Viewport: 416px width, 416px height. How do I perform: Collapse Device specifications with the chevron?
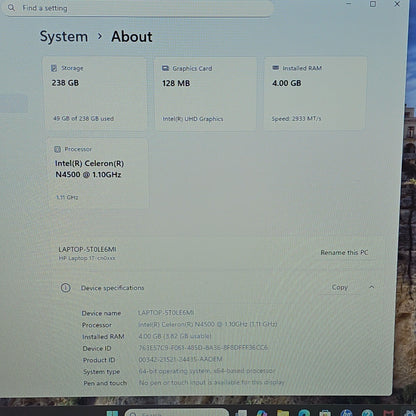tap(371, 287)
